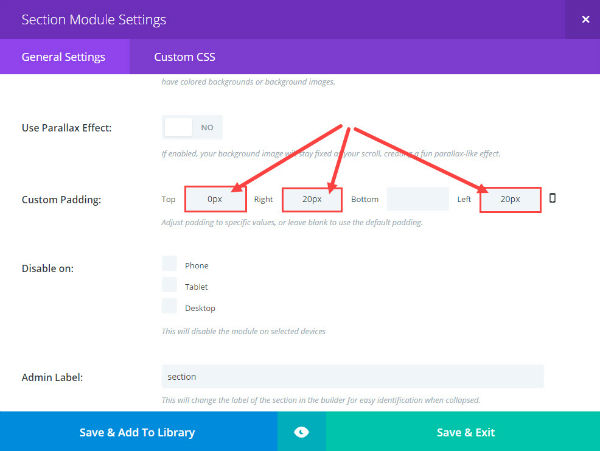Open the General Settings tab
600x451 pixels.
click(x=64, y=57)
